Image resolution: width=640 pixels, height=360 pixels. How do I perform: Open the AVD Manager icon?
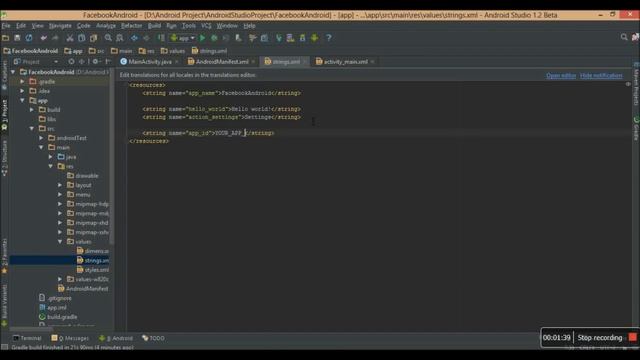point(290,38)
